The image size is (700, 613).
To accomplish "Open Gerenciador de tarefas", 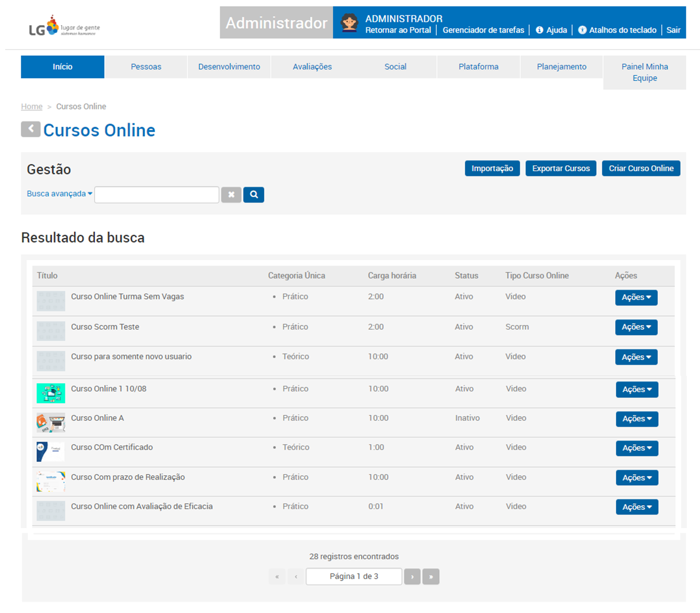I will 483,30.
